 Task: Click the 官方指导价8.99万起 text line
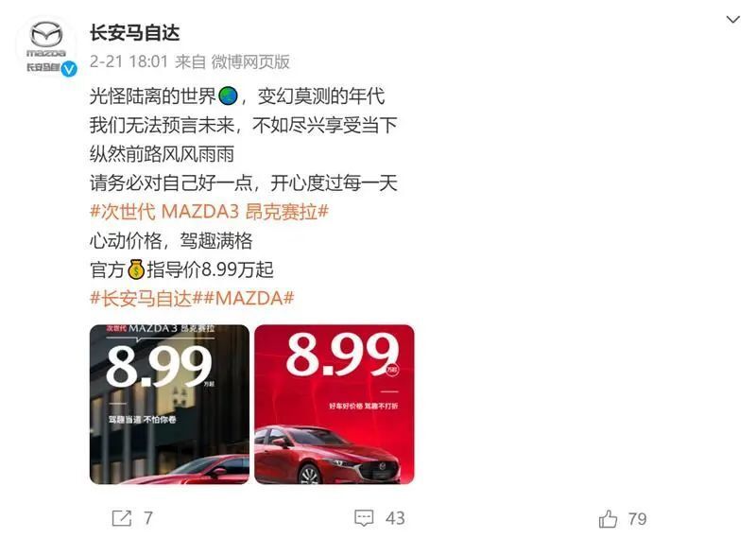click(181, 269)
